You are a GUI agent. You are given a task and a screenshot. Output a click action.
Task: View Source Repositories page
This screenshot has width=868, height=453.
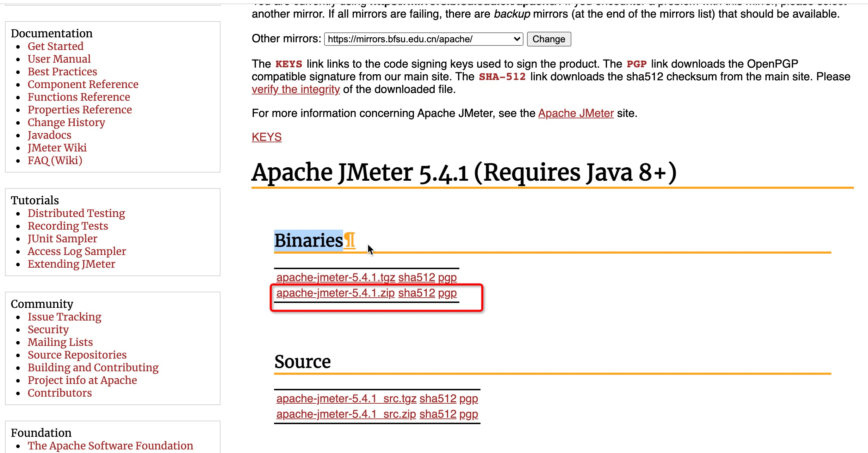point(77,355)
